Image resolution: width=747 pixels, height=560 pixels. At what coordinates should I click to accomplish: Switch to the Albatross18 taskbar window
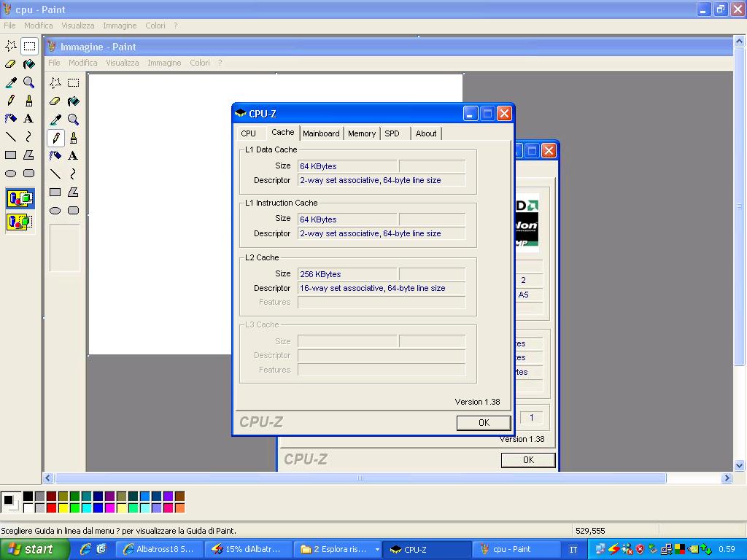click(x=160, y=550)
